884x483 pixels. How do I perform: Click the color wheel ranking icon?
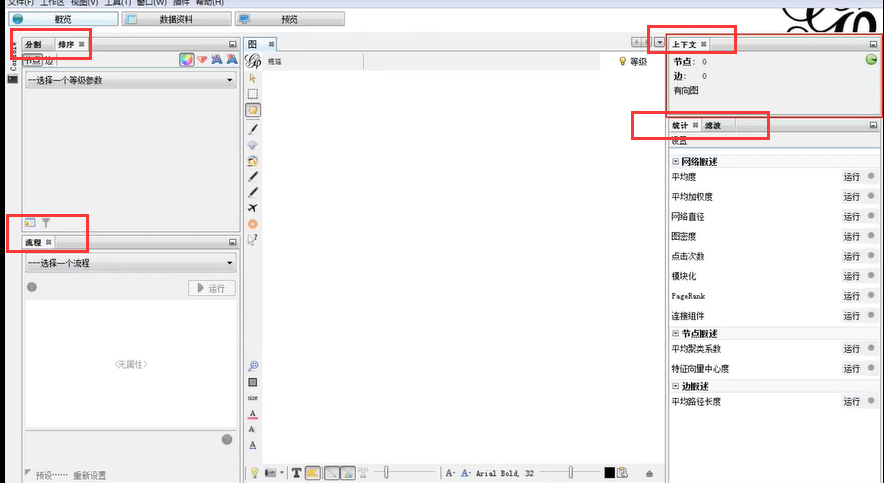187,59
